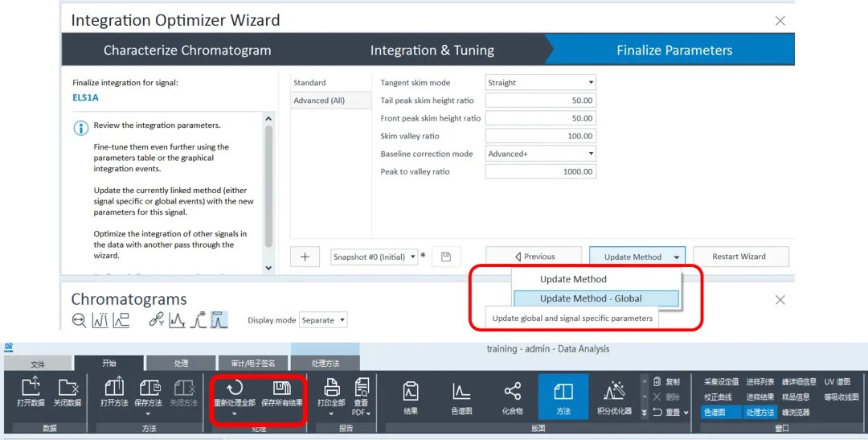The width and height of the screenshot is (868, 440).
Task: Expand the Baseline correction mode dropdown
Action: [x=540, y=154]
